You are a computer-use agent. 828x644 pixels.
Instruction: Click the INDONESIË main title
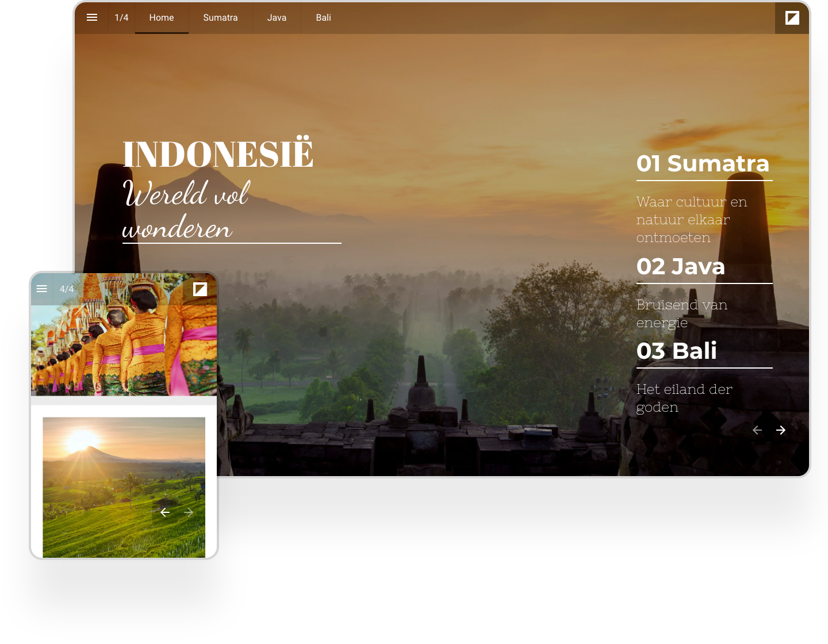coord(218,154)
